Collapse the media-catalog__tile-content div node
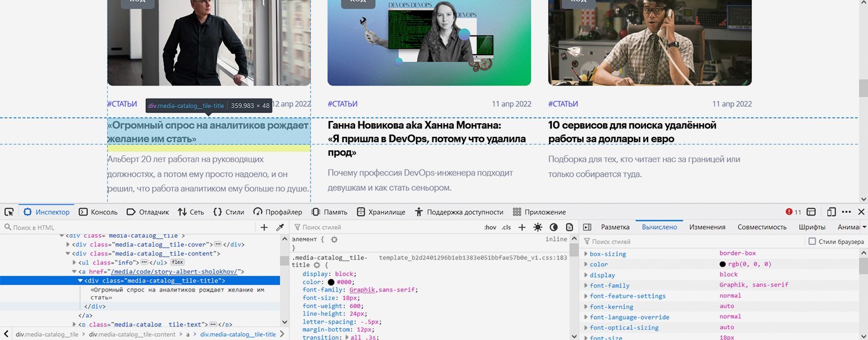 68,253
